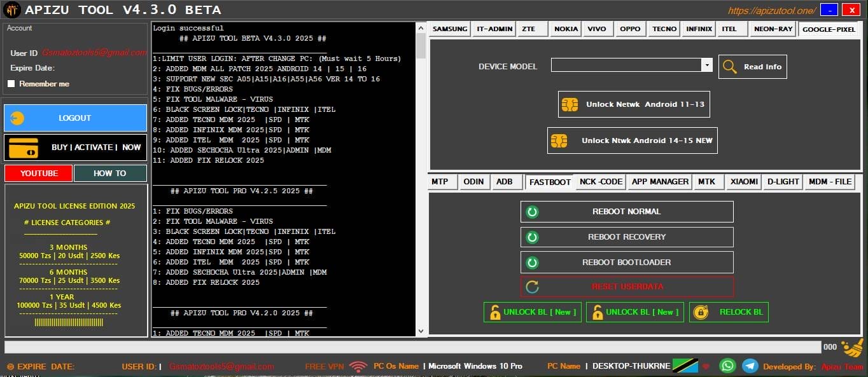Click the broom clear-log icon at bottom right
Viewport: 868px width, 377px height.
853,348
